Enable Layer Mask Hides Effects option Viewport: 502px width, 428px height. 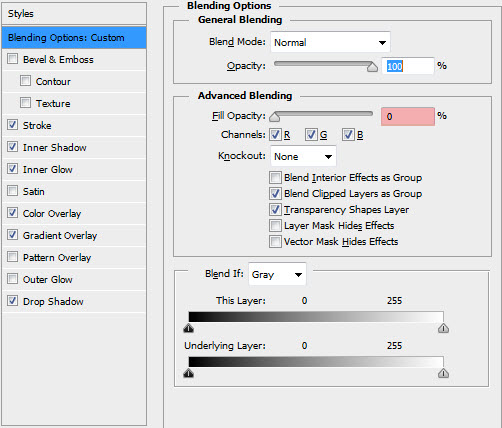pyautogui.click(x=275, y=225)
